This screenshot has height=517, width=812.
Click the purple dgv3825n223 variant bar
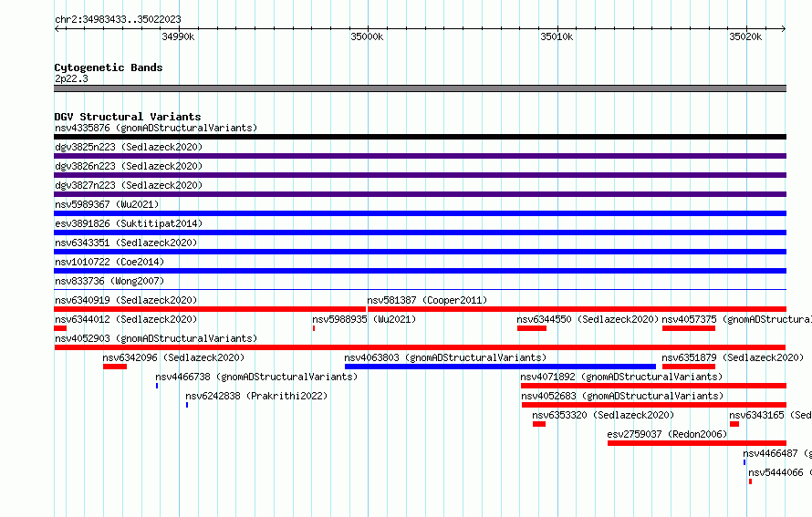(420, 156)
